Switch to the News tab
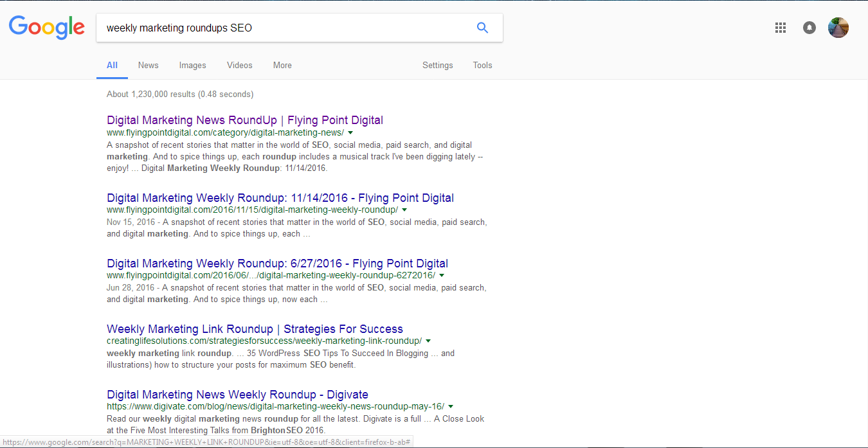The image size is (868, 448). click(x=148, y=65)
